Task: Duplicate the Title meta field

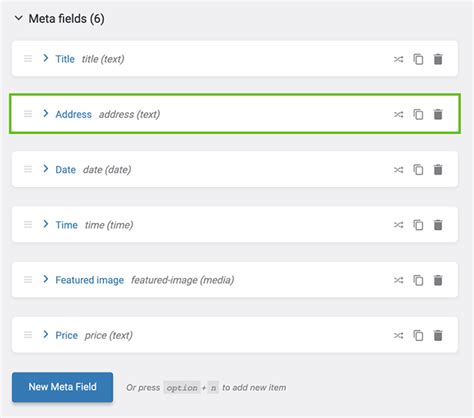Action: [x=418, y=59]
